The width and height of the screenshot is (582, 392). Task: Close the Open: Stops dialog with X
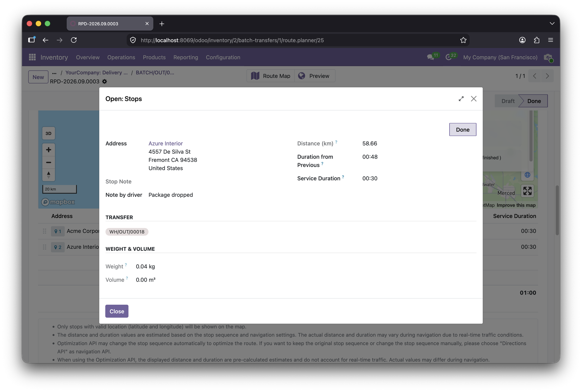[474, 99]
